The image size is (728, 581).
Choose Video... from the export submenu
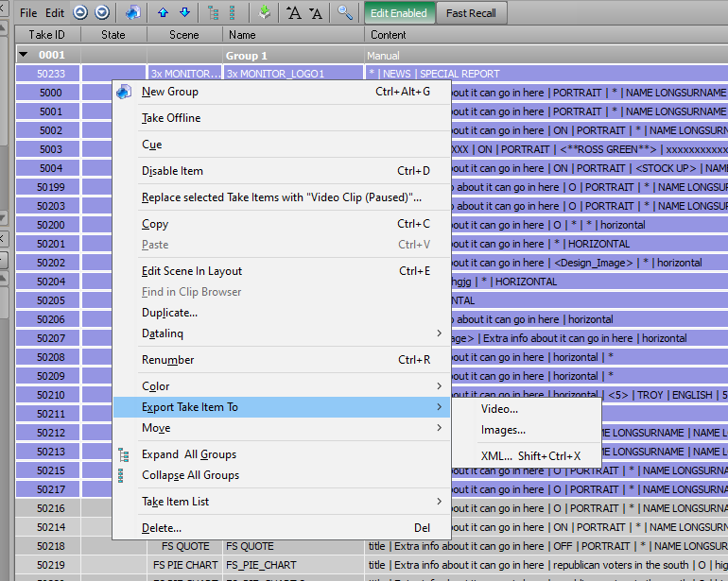[499, 409]
